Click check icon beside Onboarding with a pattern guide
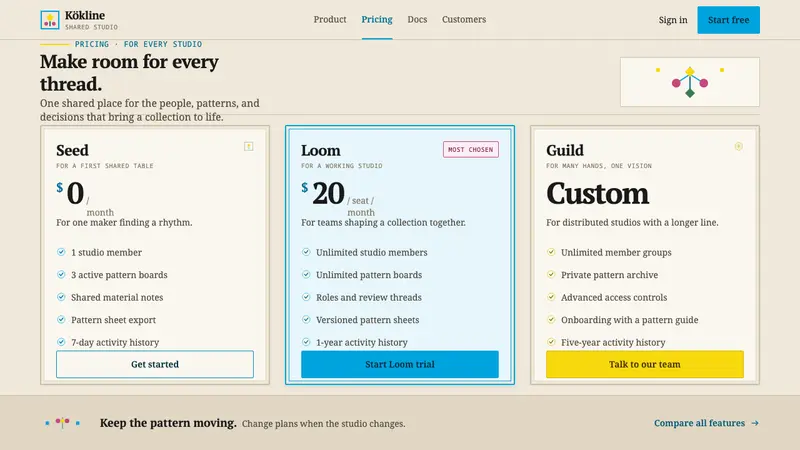Screen dimensions: 800x450 tap(551, 319)
